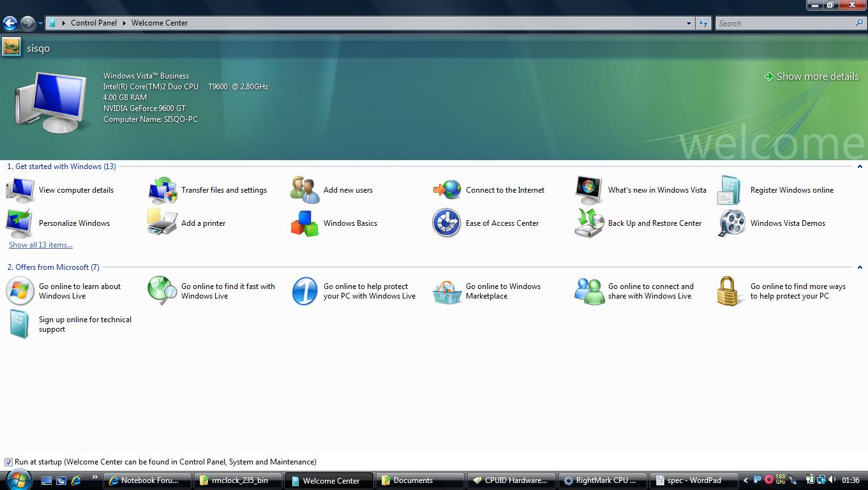This screenshot has width=868, height=490.
Task: Click the search magnifier icon
Action: (x=859, y=23)
